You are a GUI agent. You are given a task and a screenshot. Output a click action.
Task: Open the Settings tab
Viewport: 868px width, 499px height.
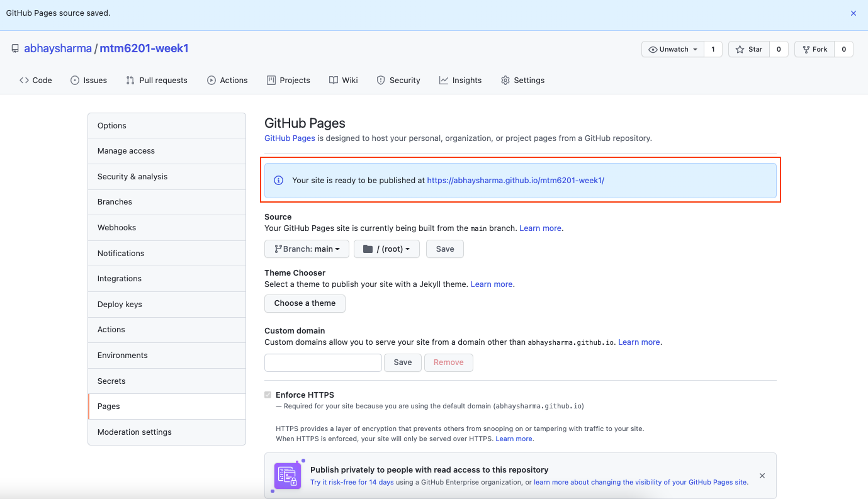[x=522, y=80]
